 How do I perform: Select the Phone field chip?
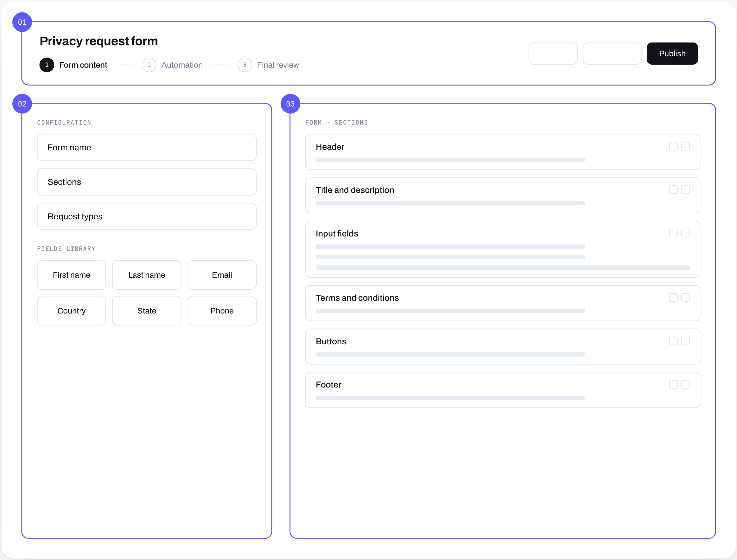222,311
